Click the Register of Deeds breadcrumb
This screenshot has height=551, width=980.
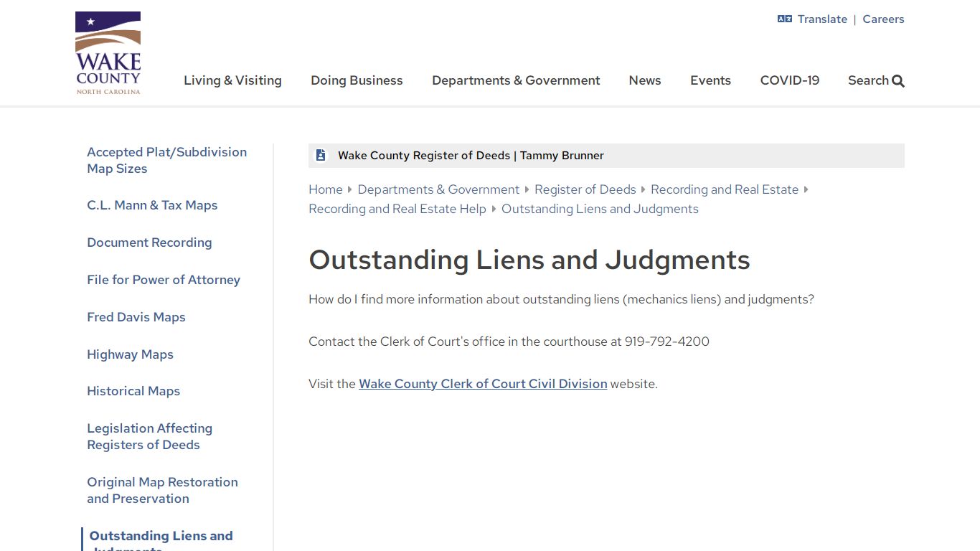click(585, 189)
